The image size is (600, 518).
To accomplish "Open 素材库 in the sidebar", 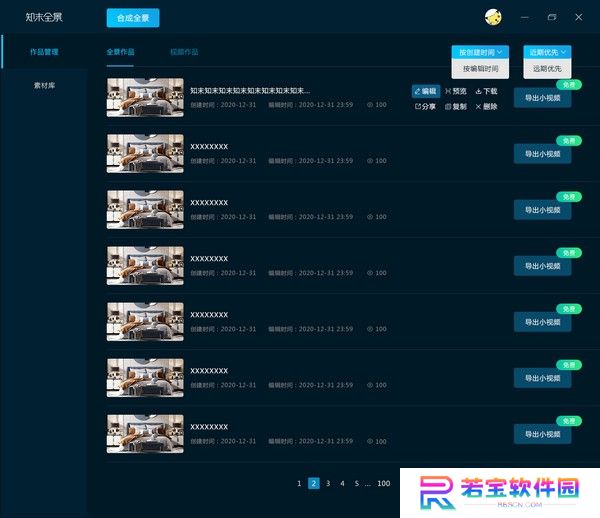I will click(44, 85).
